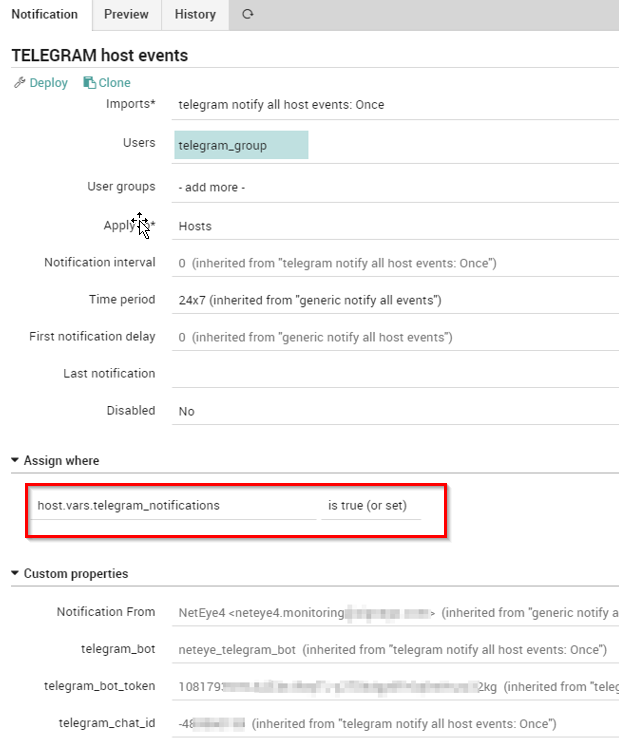The image size is (619, 750).
Task: Click the Clone link
Action: 114,83
